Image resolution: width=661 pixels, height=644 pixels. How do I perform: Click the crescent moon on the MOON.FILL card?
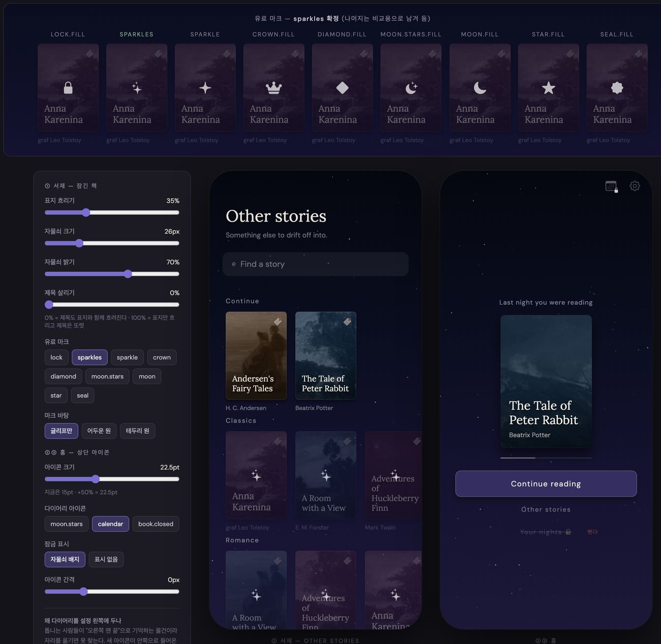pyautogui.click(x=479, y=88)
